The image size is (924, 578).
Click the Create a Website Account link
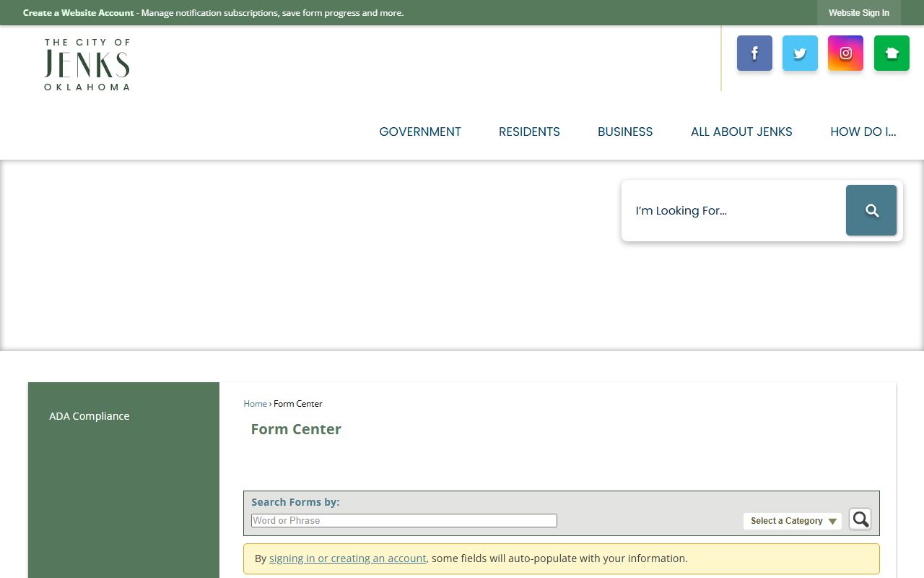(x=79, y=13)
